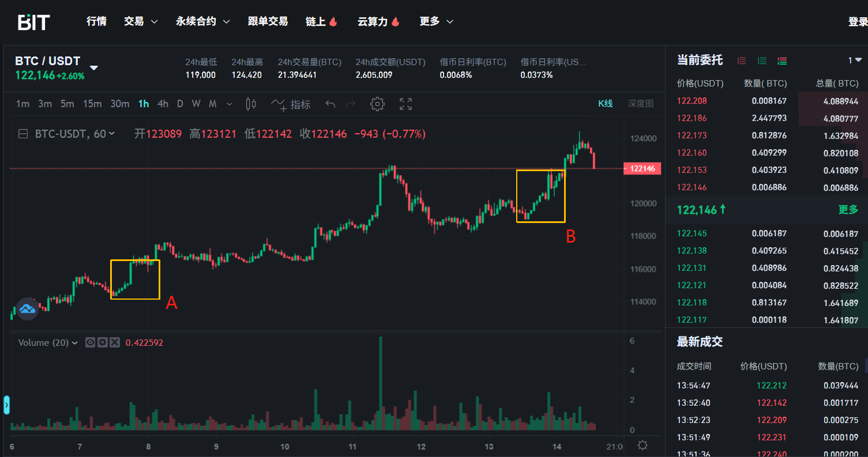868x457 pixels.
Task: Collapse the BTC-USDT chart legend
Action: tap(23, 134)
